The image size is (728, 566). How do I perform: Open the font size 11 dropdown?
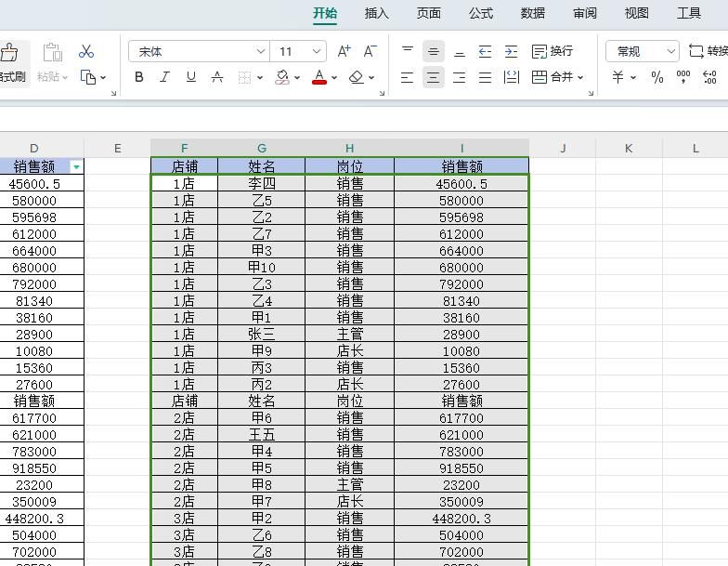pos(316,52)
